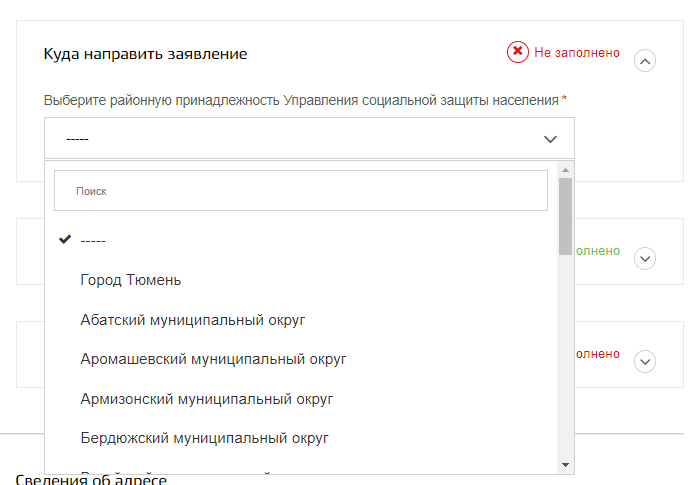Pick "Аромашевский муниципальный округ" in the dropdown

coord(213,359)
